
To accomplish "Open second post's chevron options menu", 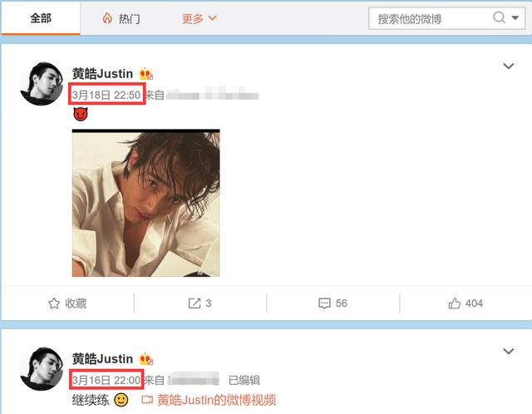I will coord(508,351).
